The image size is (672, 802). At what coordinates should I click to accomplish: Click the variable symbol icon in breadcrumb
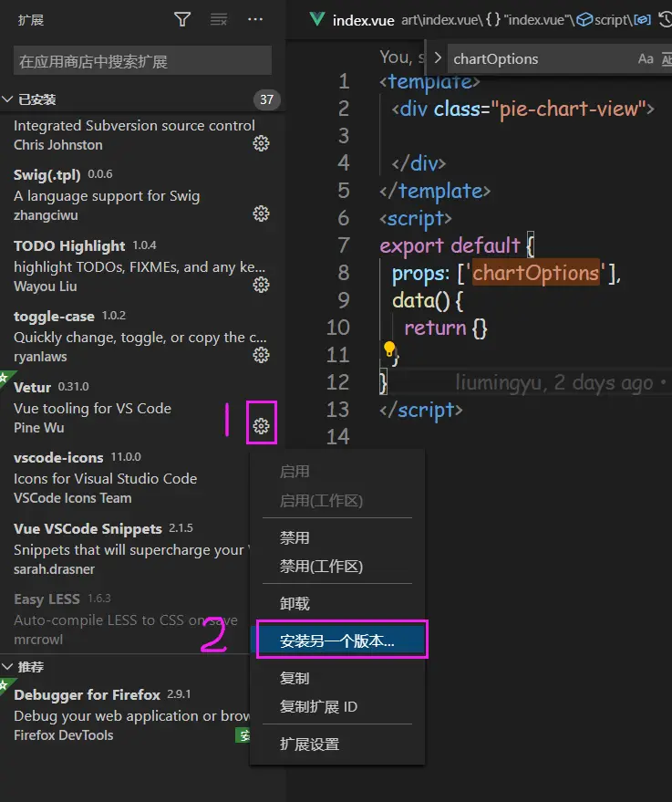642,19
